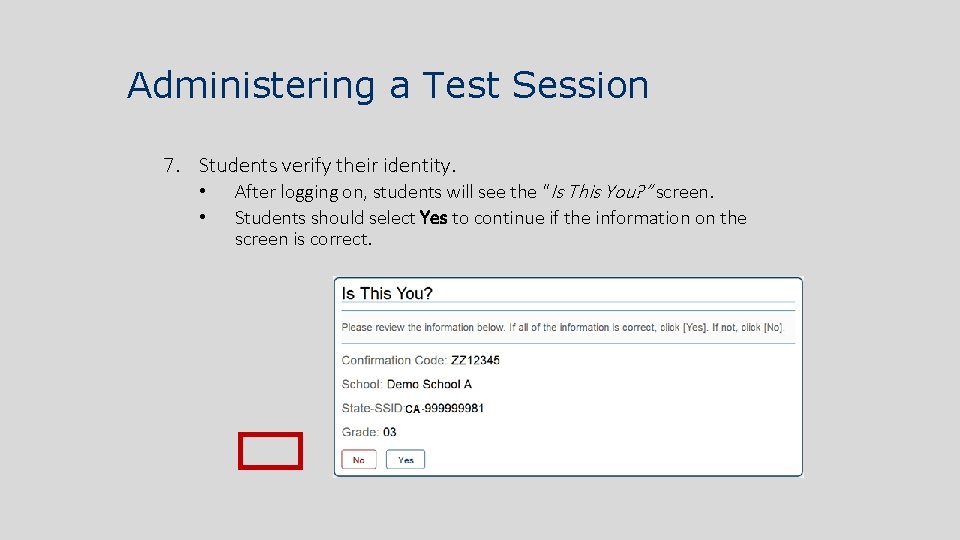Viewport: 960px width, 540px height.
Task: Click the italic 'Is This You?' phrase in bullet
Action: 597,191
